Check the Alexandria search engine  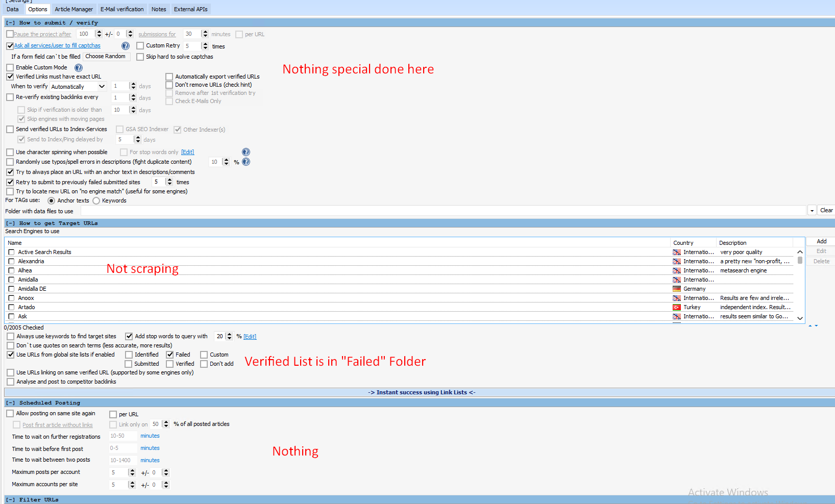click(11, 262)
